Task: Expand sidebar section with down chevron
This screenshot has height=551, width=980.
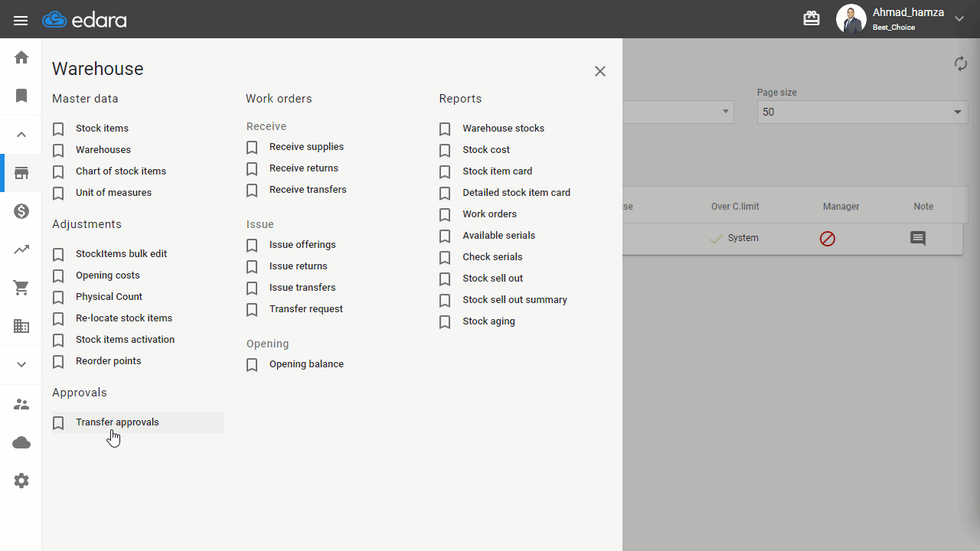Action: click(21, 364)
